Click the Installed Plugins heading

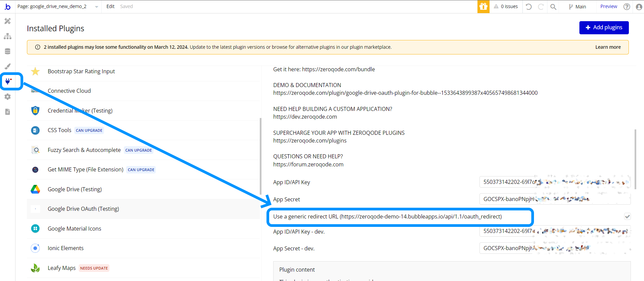[x=56, y=29]
